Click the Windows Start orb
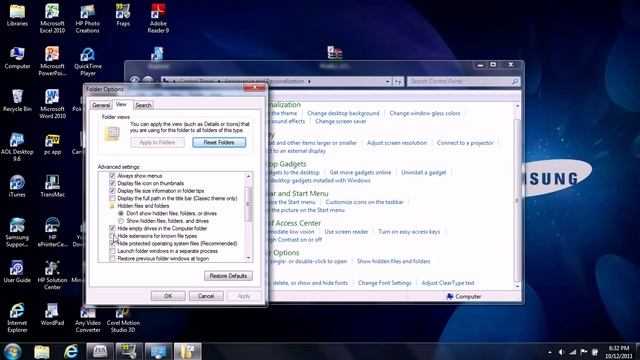The image size is (640, 360). (x=13, y=351)
